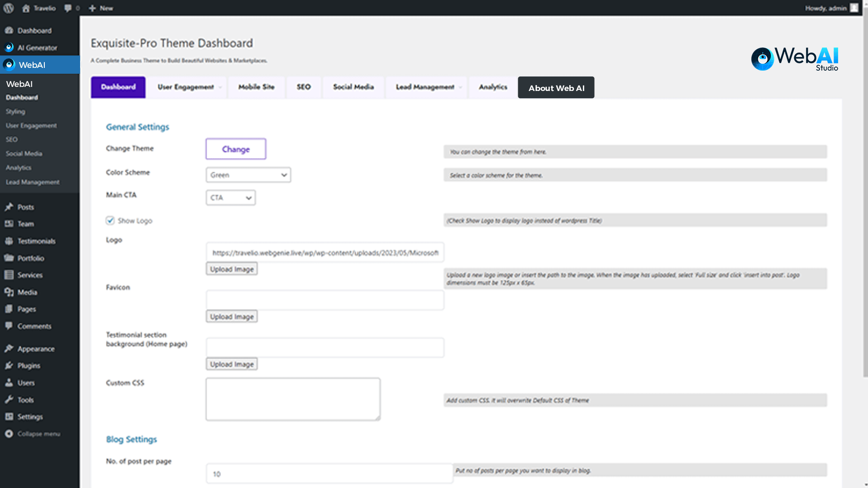The image size is (868, 488).
Task: Click the Comments sidebar icon
Action: click(x=9, y=326)
